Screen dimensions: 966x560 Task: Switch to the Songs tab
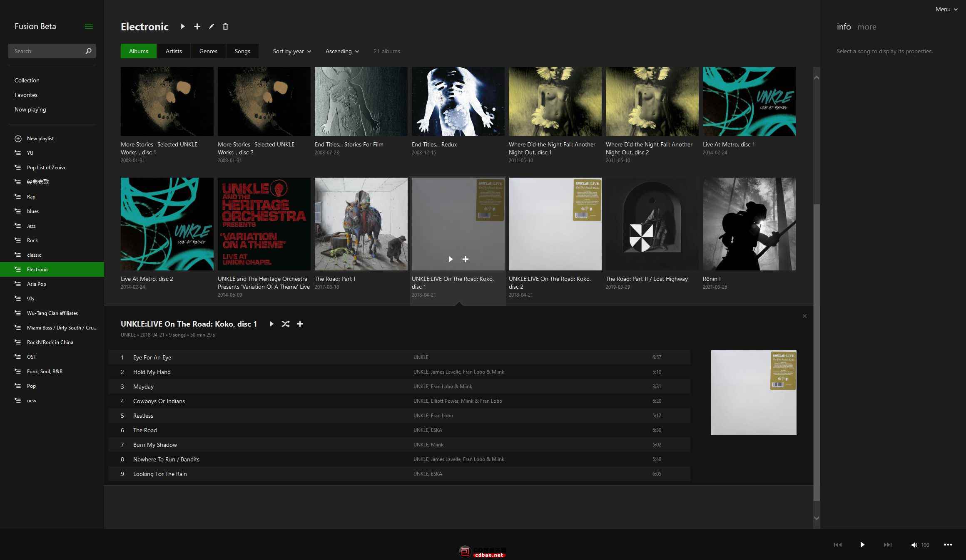[x=242, y=51]
